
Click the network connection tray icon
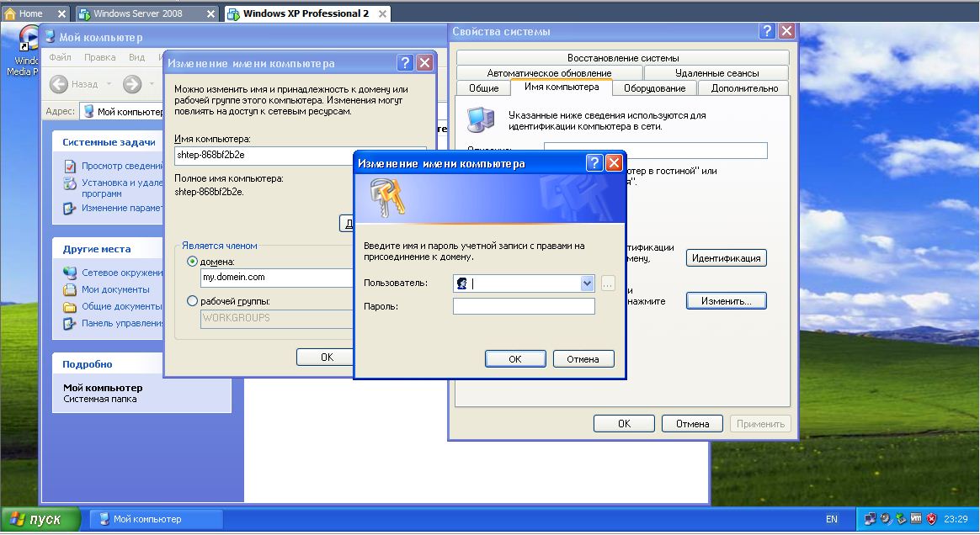click(x=870, y=519)
